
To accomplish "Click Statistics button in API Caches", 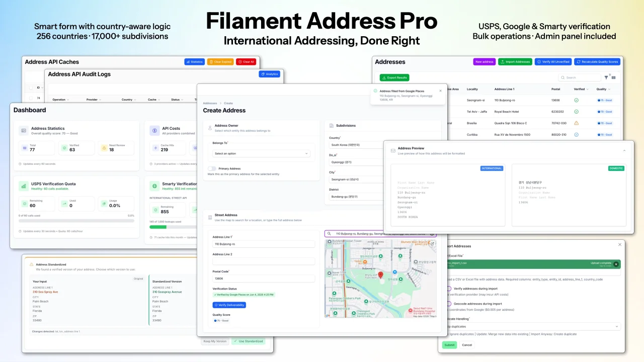I will tap(194, 62).
